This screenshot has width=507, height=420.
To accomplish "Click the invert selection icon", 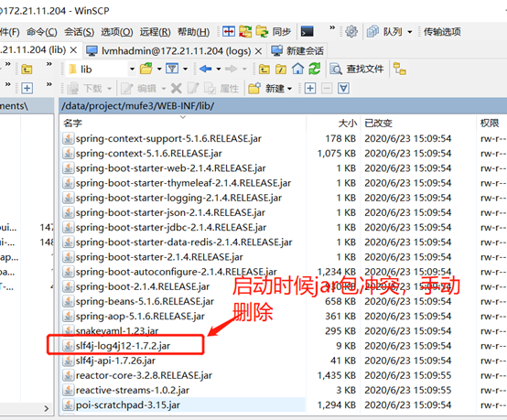I will (x=343, y=88).
